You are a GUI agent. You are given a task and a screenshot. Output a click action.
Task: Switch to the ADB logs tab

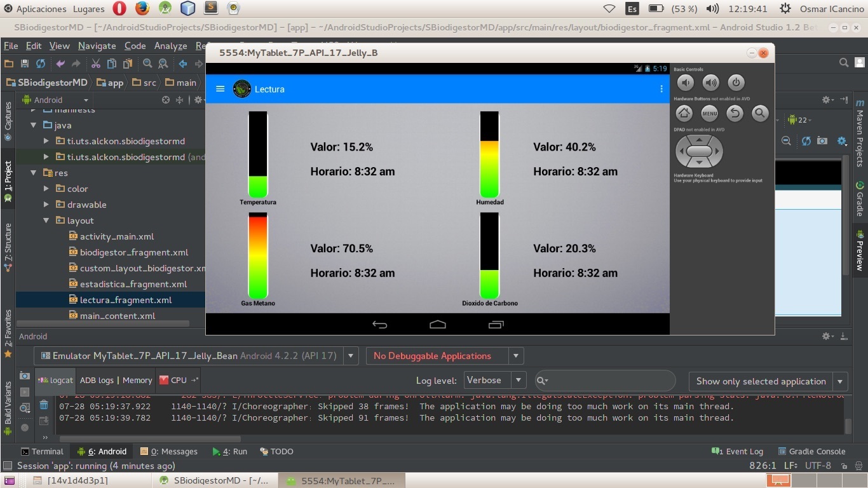point(97,380)
